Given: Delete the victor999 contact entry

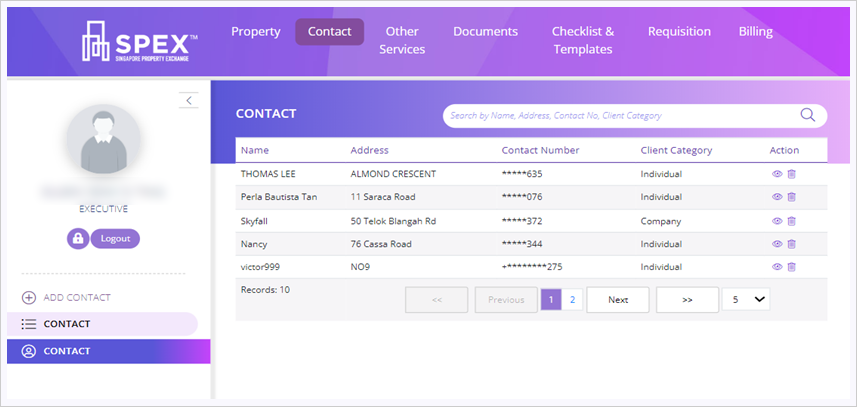Looking at the screenshot, I should [x=792, y=267].
